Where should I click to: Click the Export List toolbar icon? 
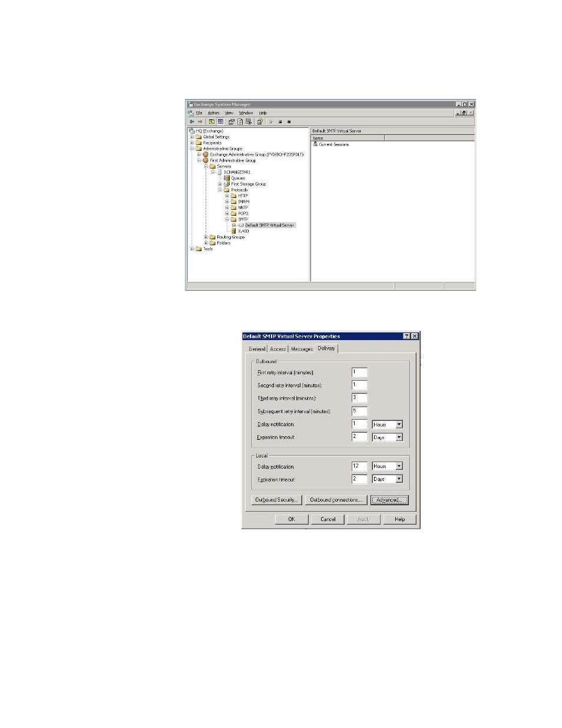tap(249, 121)
